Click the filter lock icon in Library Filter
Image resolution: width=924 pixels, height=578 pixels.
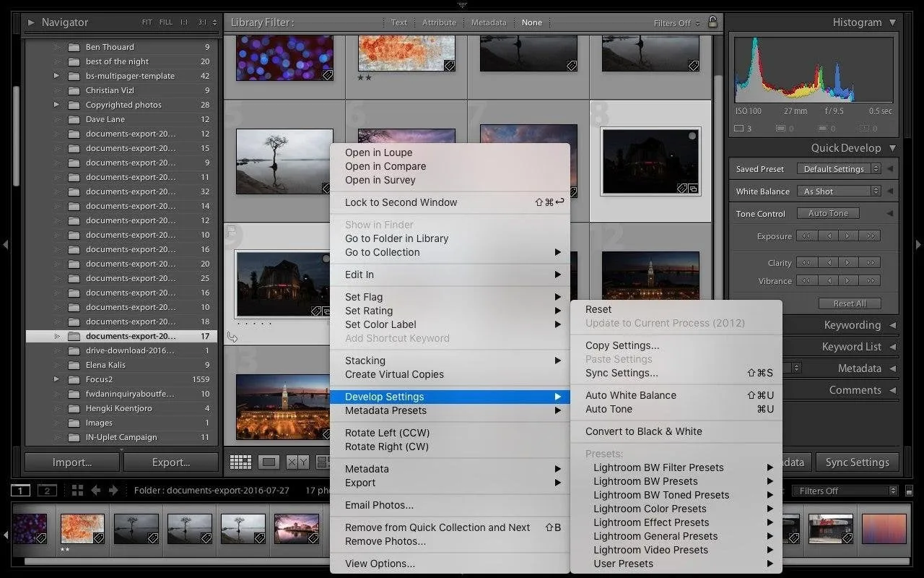pos(712,22)
